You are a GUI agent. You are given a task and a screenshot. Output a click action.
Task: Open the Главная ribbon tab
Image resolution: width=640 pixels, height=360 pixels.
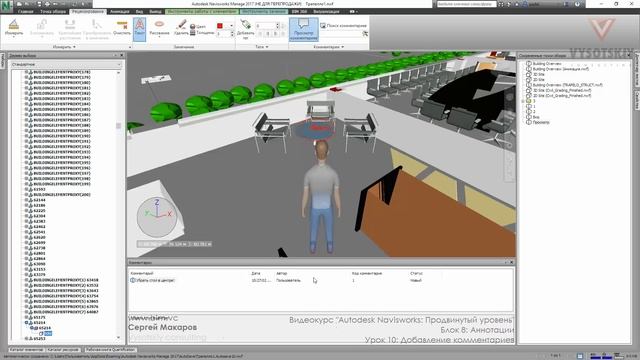(25, 12)
